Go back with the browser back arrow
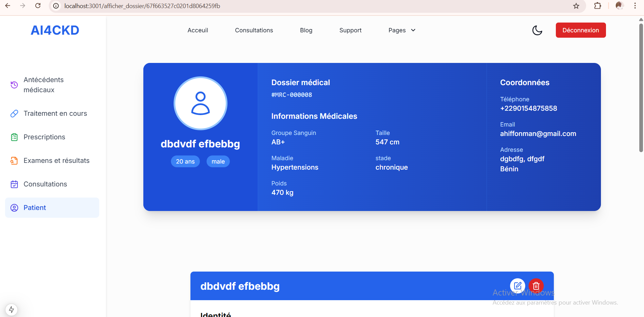644x317 pixels. (8, 6)
